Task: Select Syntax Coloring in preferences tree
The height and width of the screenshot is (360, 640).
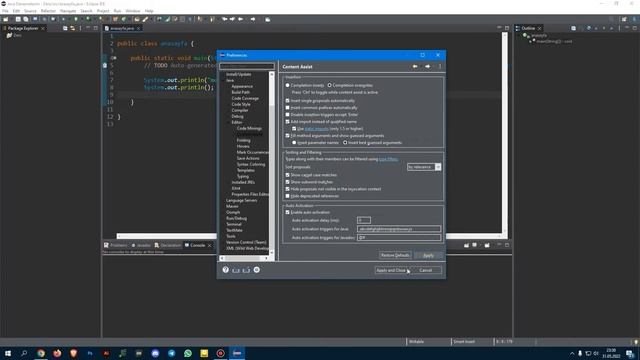Action: click(x=251, y=164)
